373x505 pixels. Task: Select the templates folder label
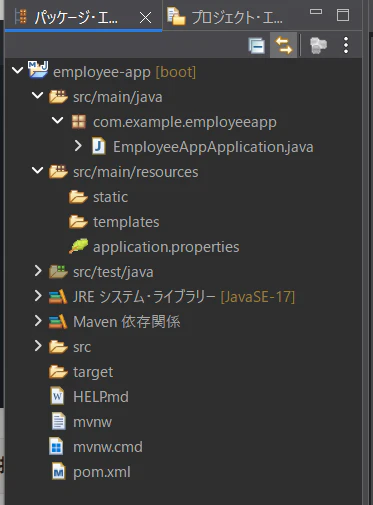tap(126, 222)
